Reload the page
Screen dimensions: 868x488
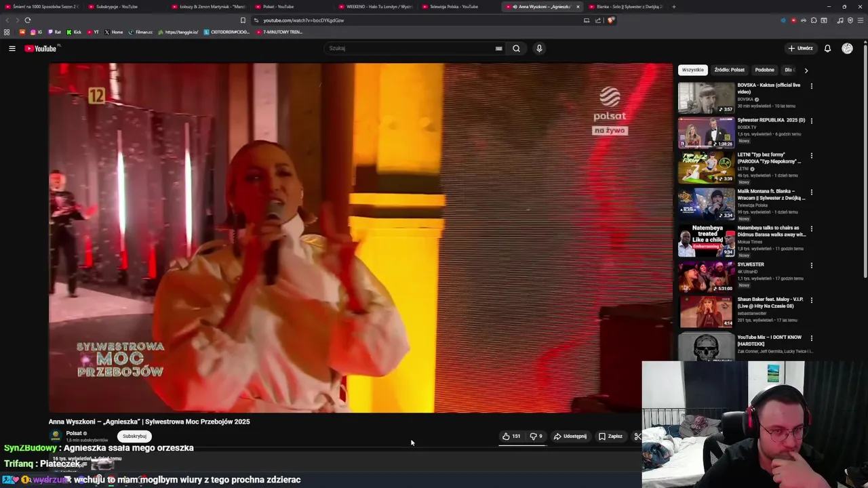[x=28, y=20]
